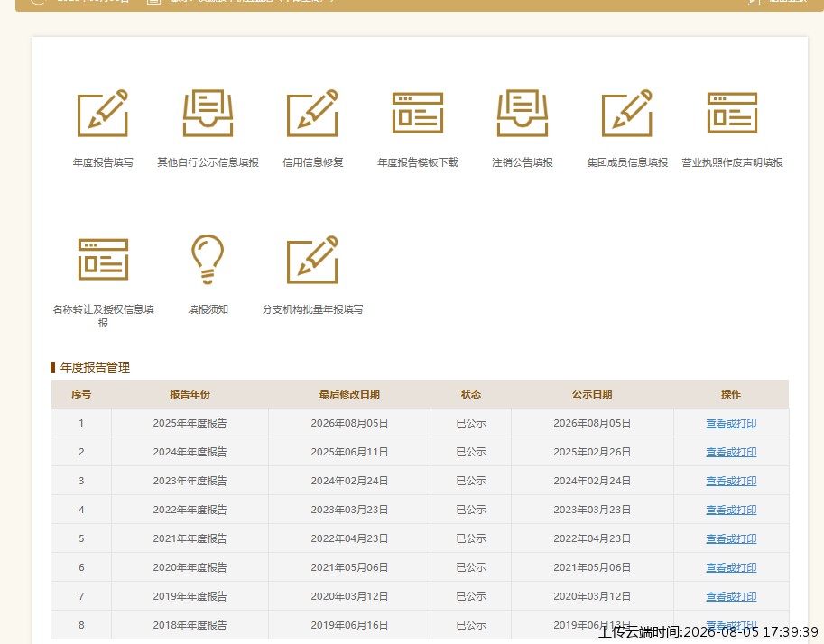Click the 营业执照作废声明填报 icon
Image resolution: width=824 pixels, height=644 pixels.
tap(732, 113)
